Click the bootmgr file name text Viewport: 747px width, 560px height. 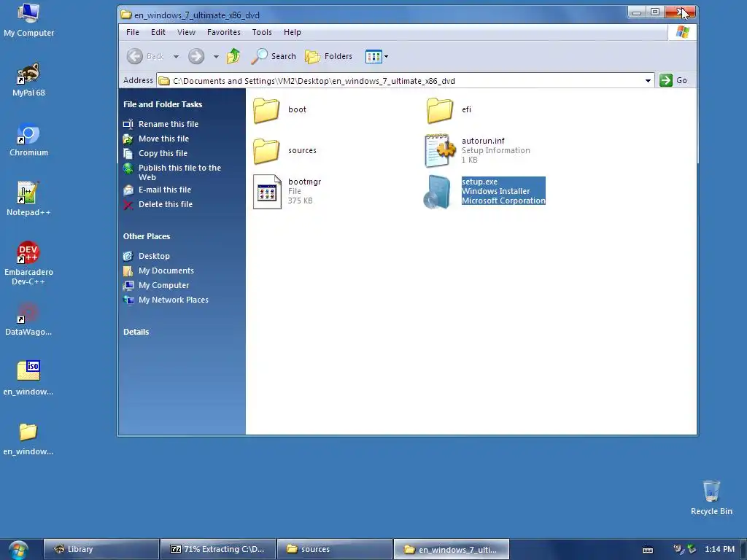(x=304, y=182)
